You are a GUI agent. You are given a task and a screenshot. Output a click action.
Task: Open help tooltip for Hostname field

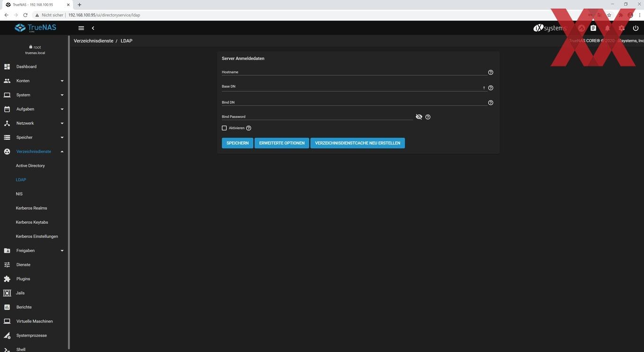coord(491,72)
